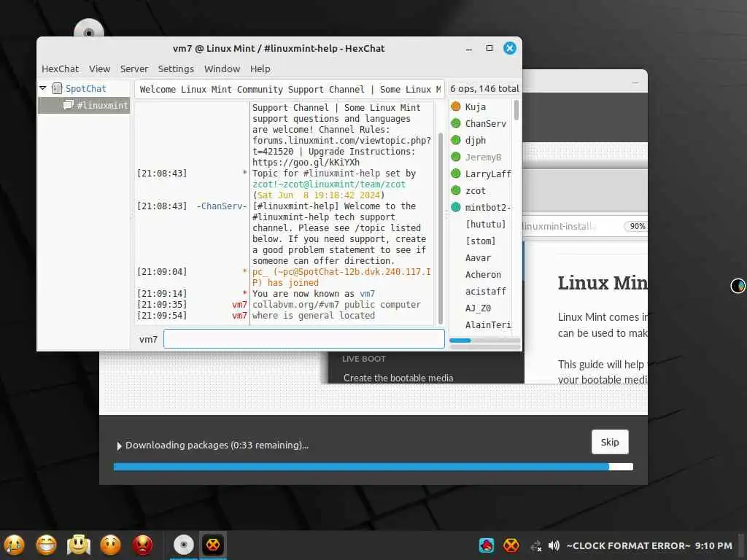
Task: Open the clock showing 9:10 PM
Action: 649,545
